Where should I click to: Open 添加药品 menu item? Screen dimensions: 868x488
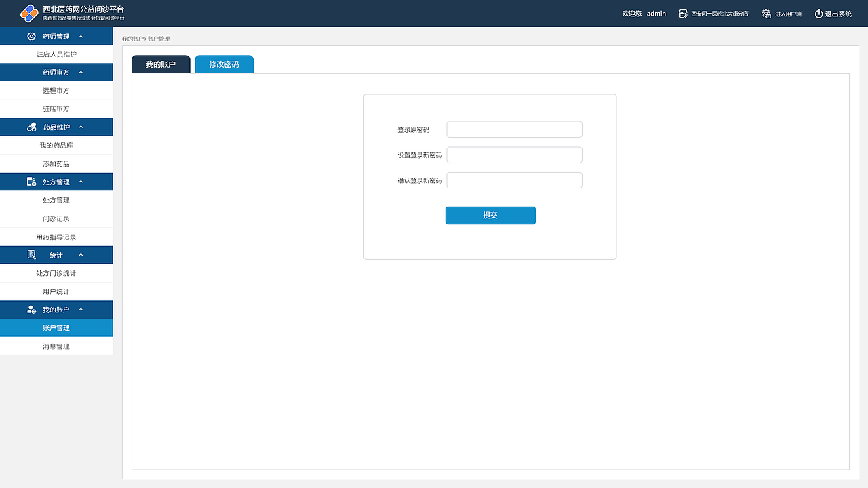pyautogui.click(x=56, y=164)
